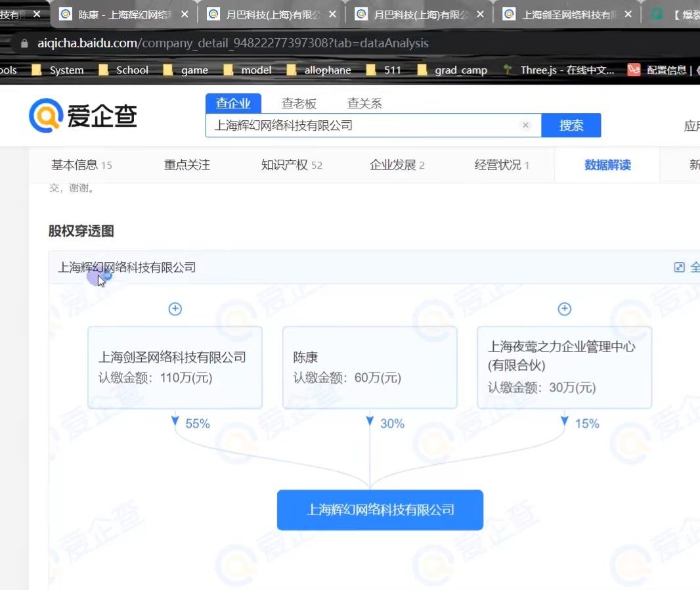Close the second 月巴科技(上海) tab
The height and width of the screenshot is (590, 700).
pyautogui.click(x=481, y=14)
